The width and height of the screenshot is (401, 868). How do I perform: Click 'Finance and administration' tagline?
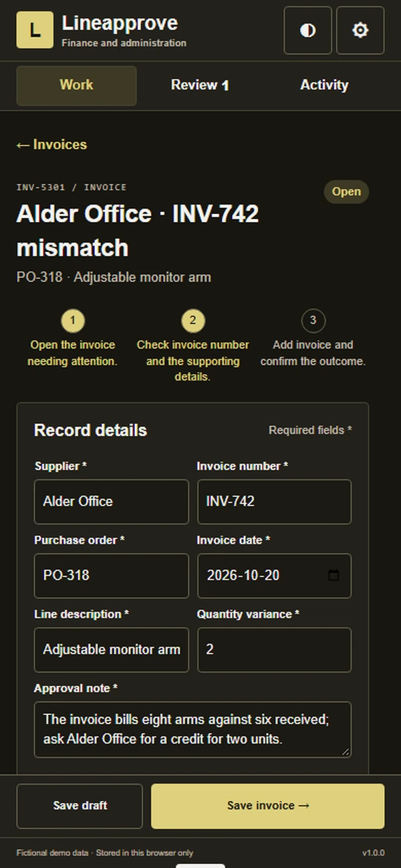coord(124,43)
